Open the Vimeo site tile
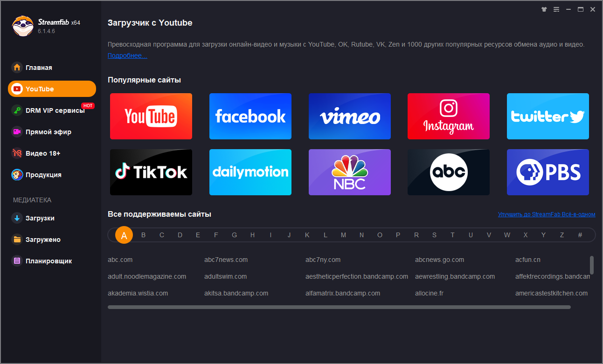The height and width of the screenshot is (364, 603). pyautogui.click(x=350, y=117)
